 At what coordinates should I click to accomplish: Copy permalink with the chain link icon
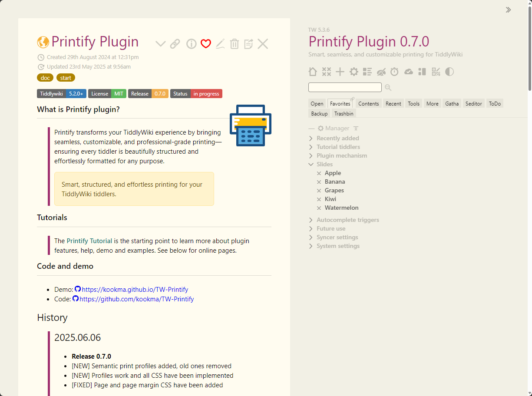175,43
